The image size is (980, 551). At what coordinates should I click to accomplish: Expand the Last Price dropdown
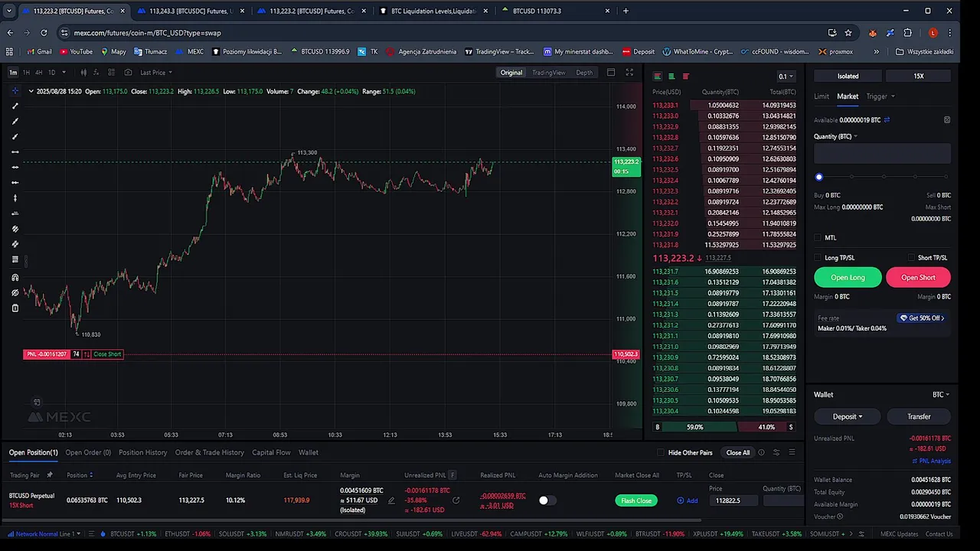[156, 72]
